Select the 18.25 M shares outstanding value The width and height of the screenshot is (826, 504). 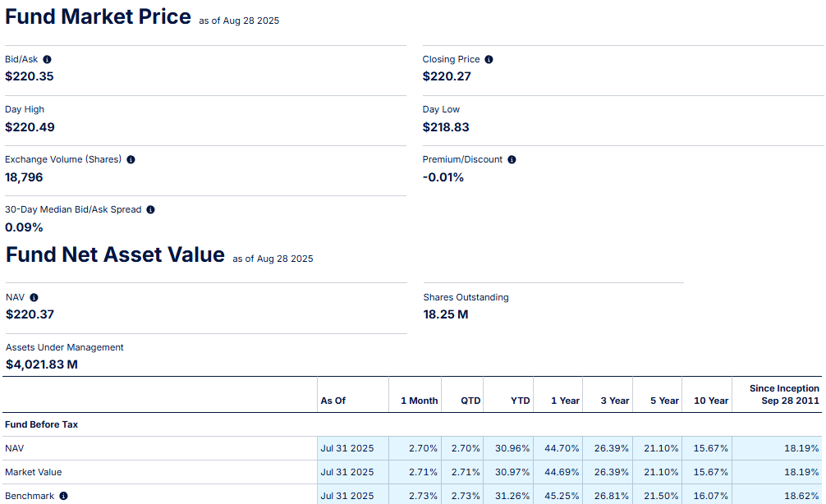pyautogui.click(x=446, y=314)
